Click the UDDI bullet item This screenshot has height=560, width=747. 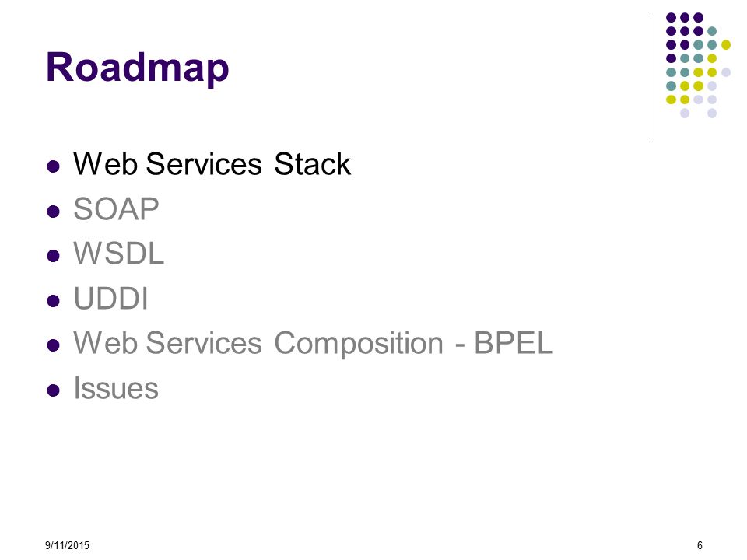(x=110, y=298)
